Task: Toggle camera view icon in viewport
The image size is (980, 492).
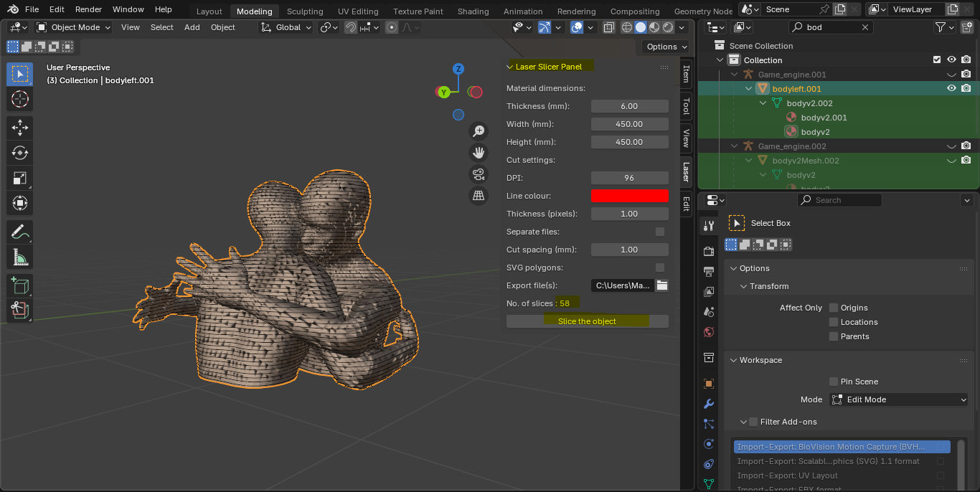Action: click(479, 174)
